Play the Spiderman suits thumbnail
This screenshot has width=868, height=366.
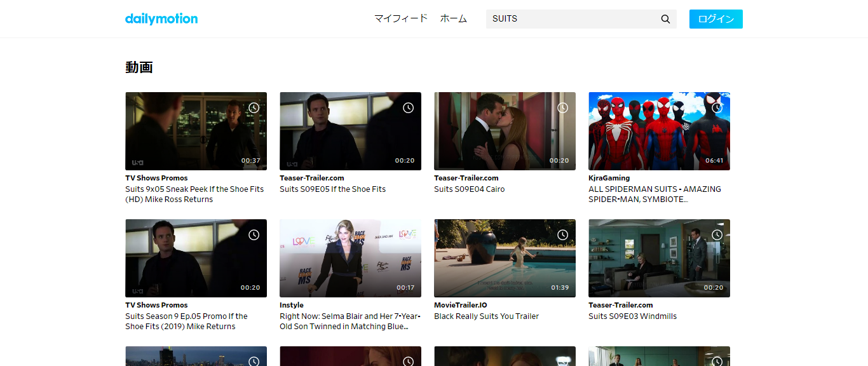pos(659,131)
